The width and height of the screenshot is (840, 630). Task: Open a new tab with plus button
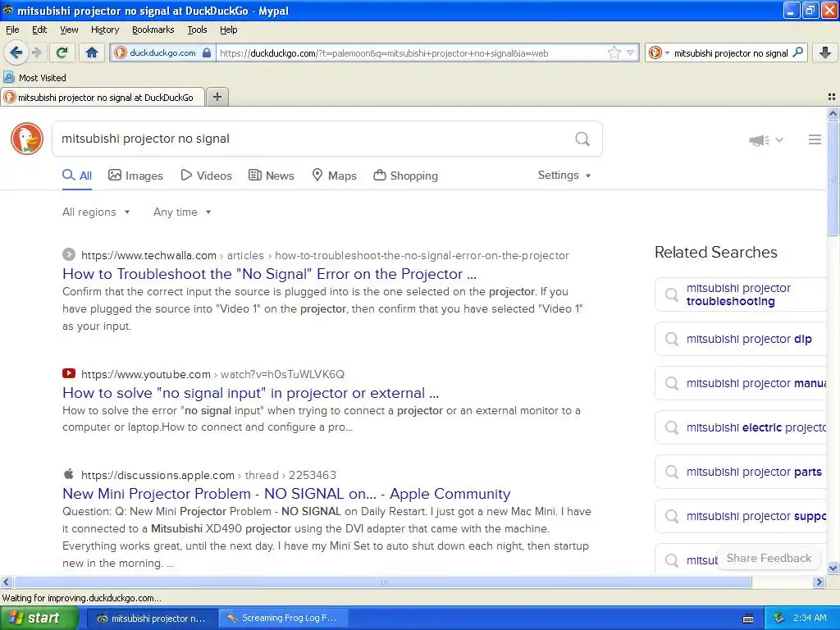point(217,97)
